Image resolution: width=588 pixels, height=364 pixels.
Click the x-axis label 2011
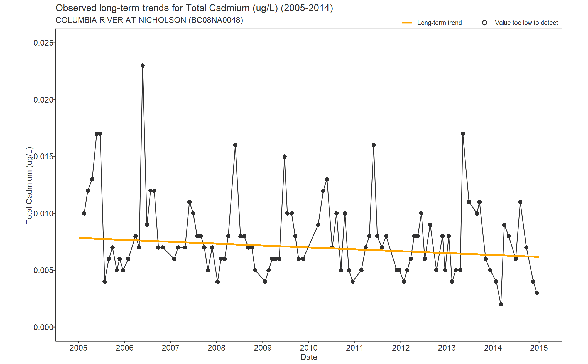tap(355, 348)
